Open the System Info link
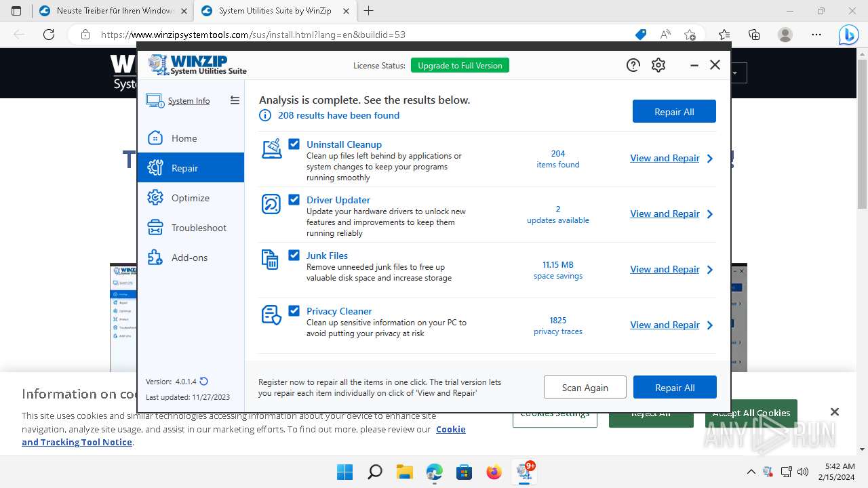868x488 pixels. tap(189, 101)
